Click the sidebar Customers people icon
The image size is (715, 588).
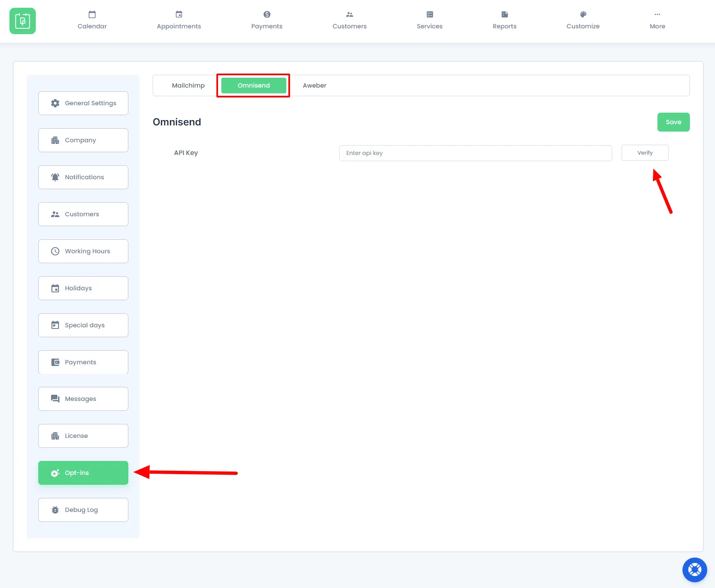pos(55,214)
